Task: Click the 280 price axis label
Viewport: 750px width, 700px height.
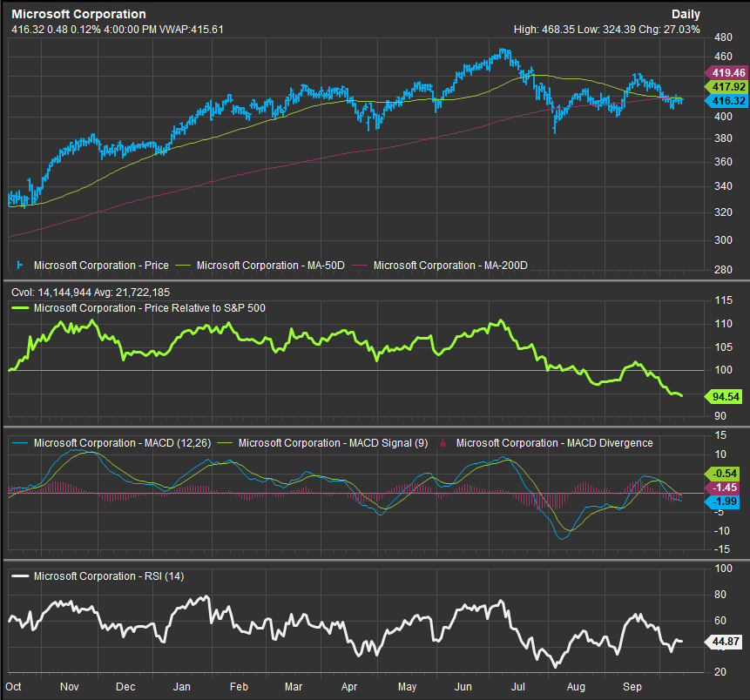Action: point(723,270)
